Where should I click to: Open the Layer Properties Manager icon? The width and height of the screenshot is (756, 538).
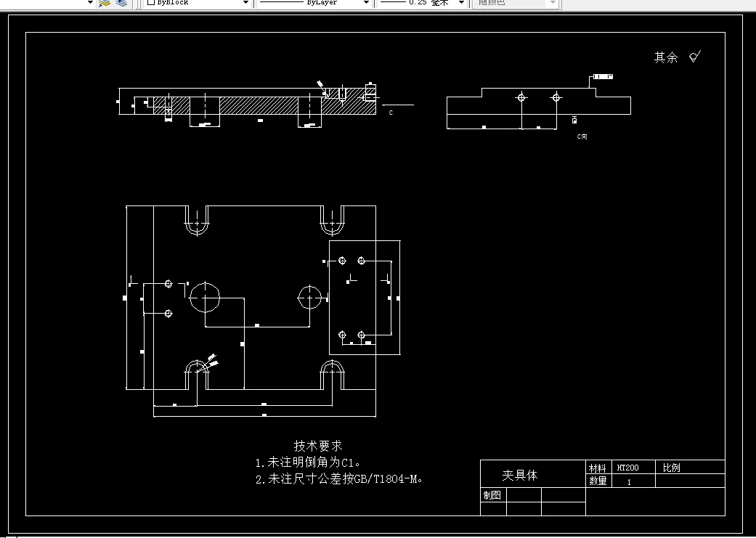point(121,2)
